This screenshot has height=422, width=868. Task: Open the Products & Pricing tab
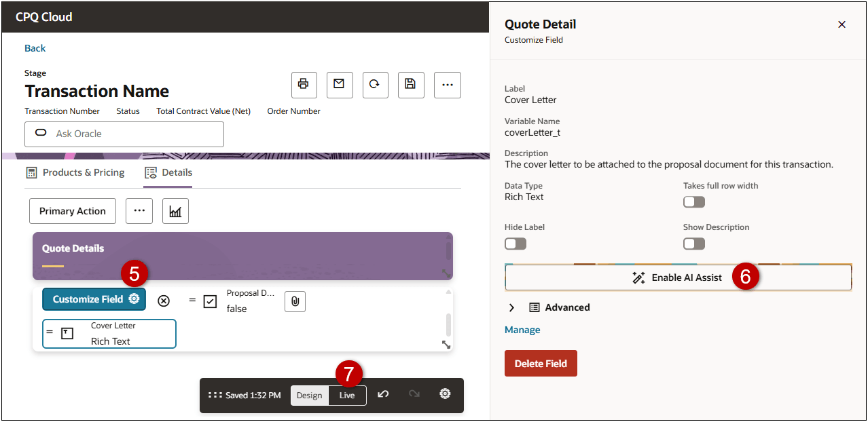point(75,172)
